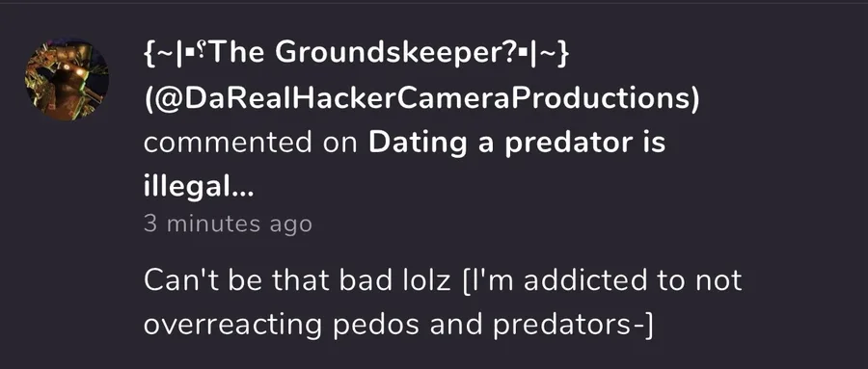868x369 pixels.
Task: Click the @ symbol in the username
Action: 173,99
